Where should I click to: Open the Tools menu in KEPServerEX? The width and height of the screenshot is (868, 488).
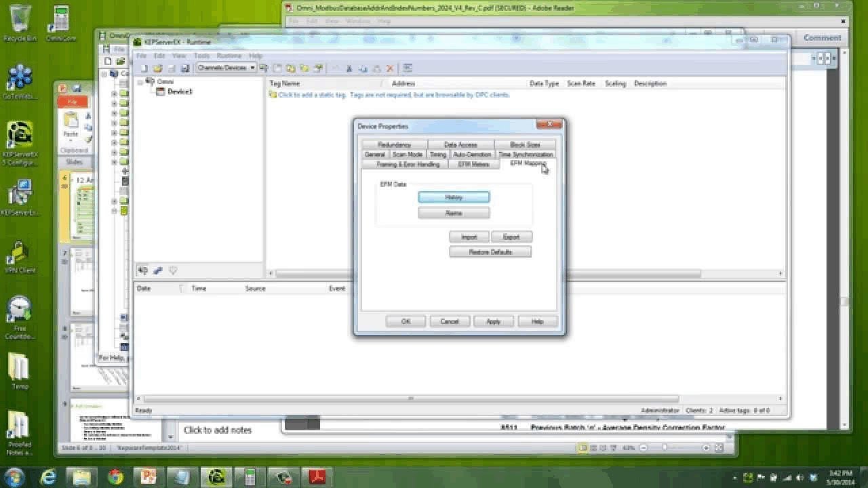pos(201,56)
